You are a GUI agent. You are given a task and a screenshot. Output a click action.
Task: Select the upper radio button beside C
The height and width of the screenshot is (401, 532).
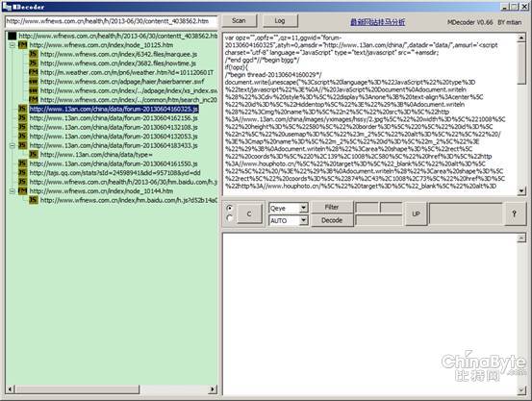tap(230, 208)
